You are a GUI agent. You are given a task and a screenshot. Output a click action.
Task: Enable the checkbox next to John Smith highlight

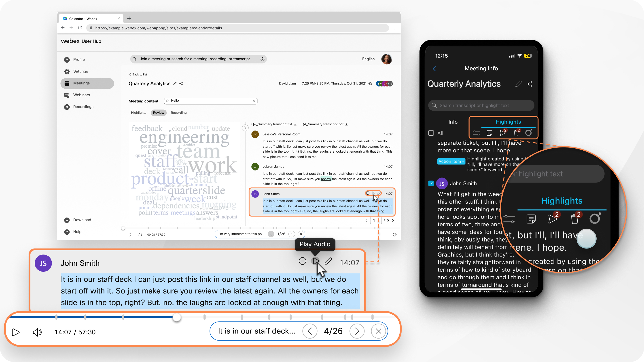tap(431, 183)
